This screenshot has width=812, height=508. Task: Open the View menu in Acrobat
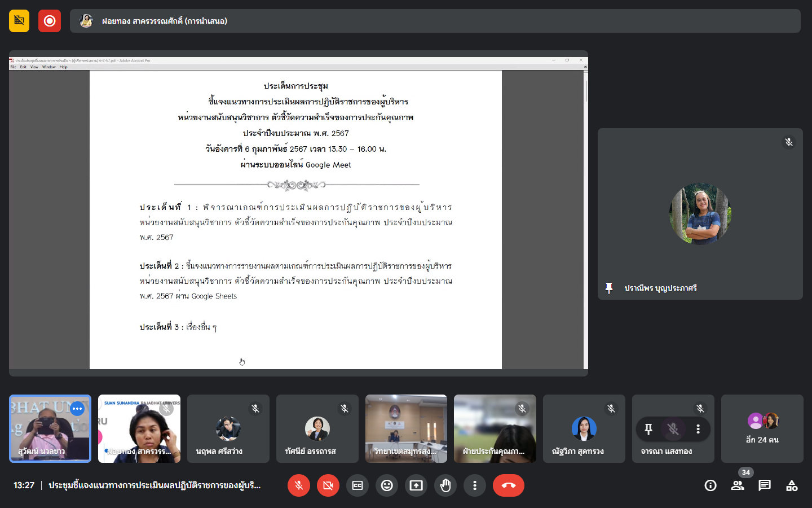[x=34, y=67]
